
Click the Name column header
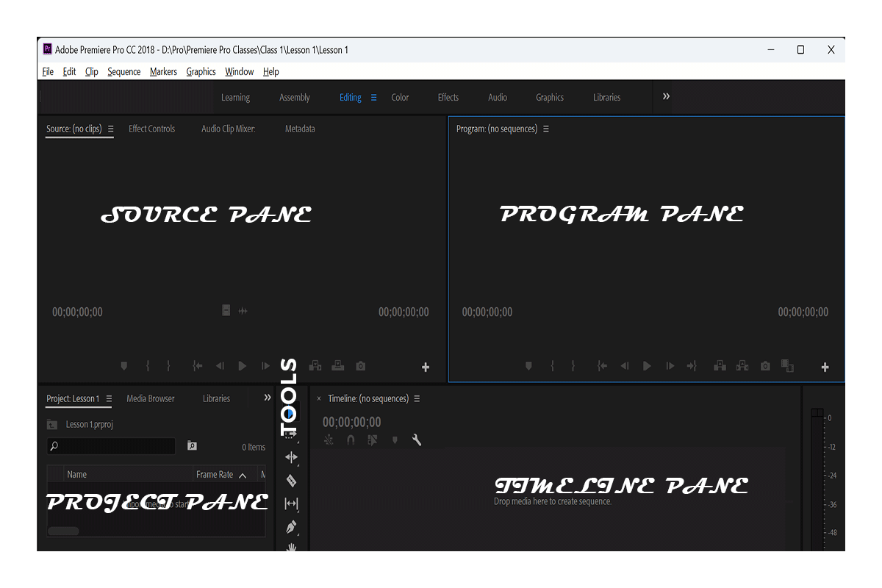point(77,474)
